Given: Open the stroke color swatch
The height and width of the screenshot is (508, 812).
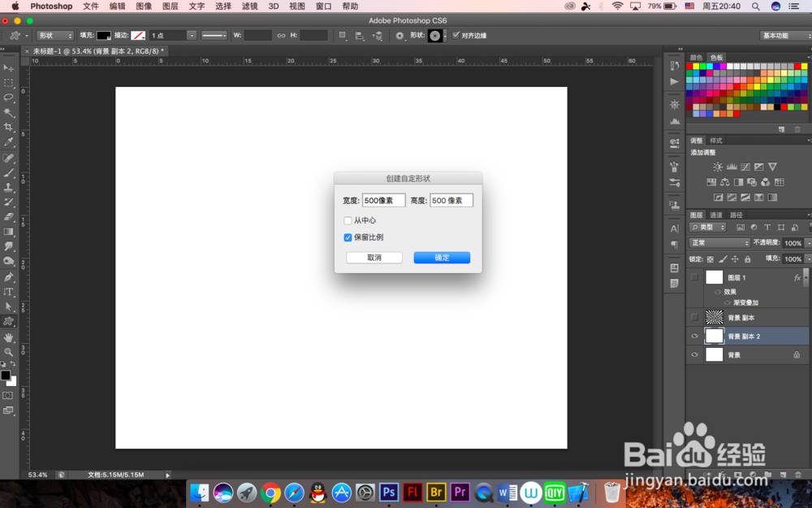Looking at the screenshot, I should coord(138,35).
